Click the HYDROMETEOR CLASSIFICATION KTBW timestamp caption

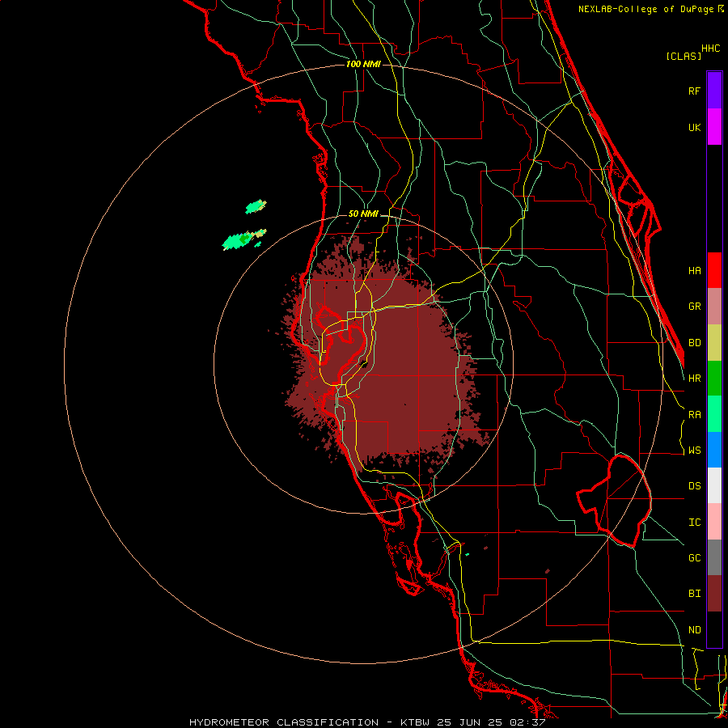pos(367,722)
